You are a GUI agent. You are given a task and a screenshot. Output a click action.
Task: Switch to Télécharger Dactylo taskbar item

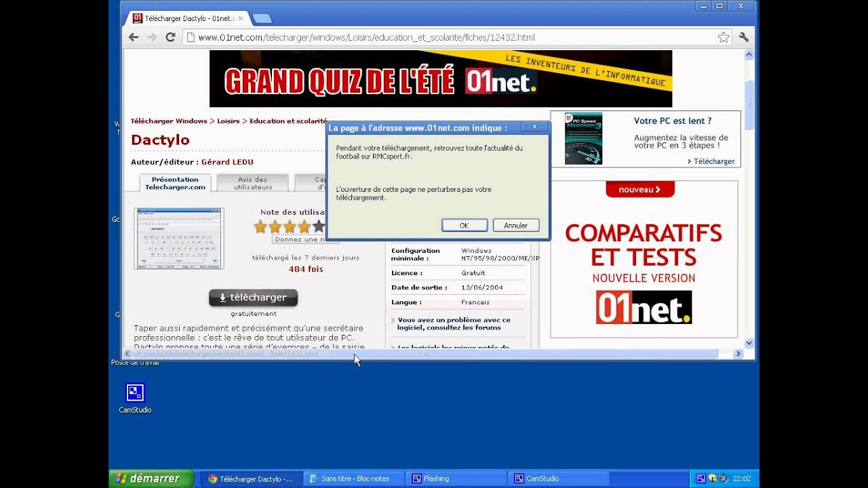(252, 479)
